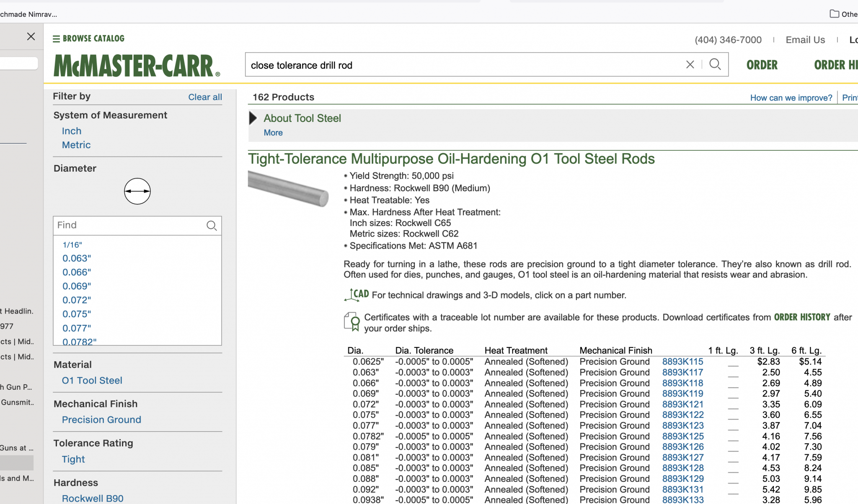Open the Order History tab in header
This screenshot has width=858, height=504.
(x=835, y=65)
